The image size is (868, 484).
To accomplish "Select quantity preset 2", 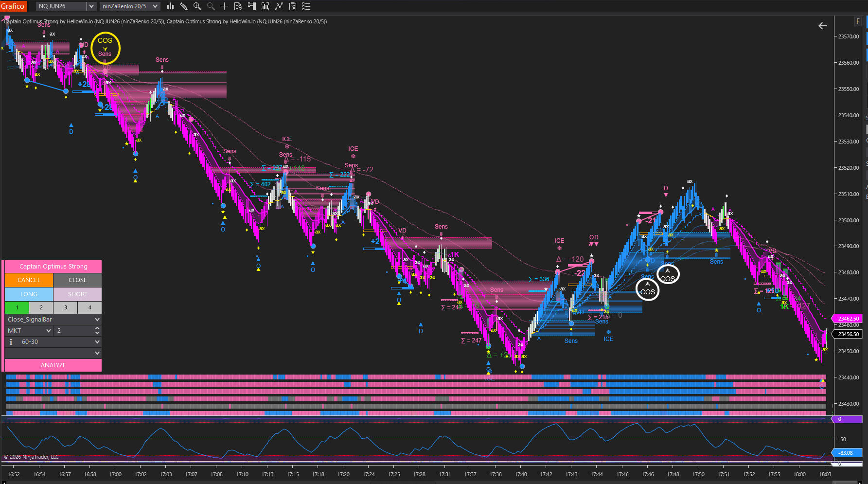I will (41, 307).
